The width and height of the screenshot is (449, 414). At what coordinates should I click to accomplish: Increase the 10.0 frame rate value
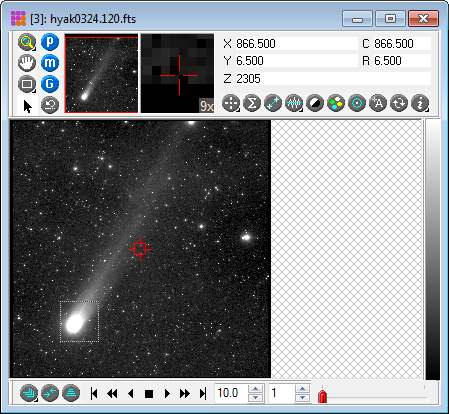point(256,389)
